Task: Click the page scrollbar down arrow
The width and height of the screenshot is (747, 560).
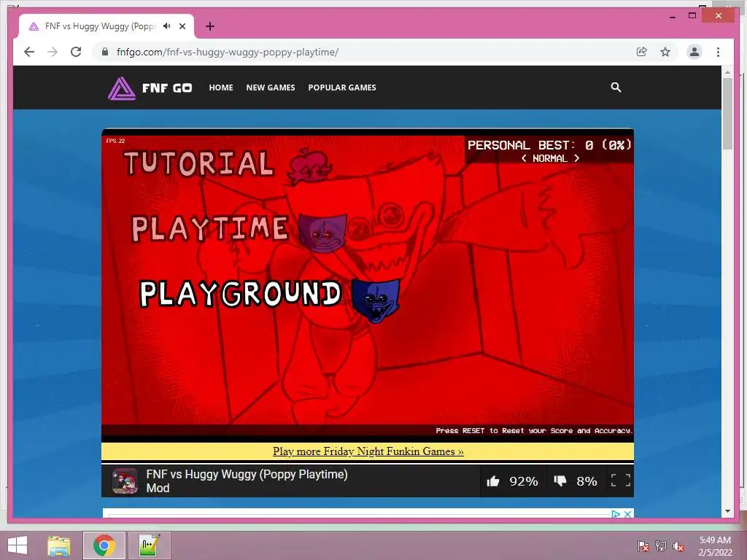Action: 727,511
